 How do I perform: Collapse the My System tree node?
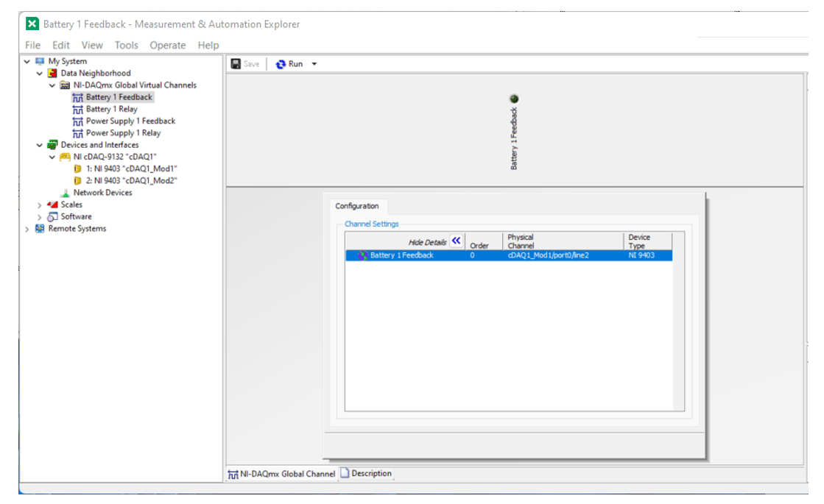click(x=27, y=61)
